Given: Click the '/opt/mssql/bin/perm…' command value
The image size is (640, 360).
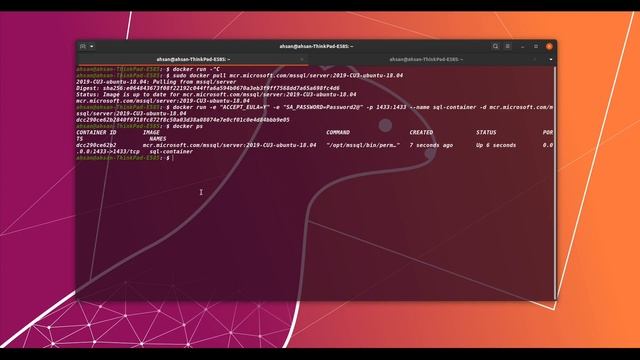Looking at the screenshot, I should 363,145.
